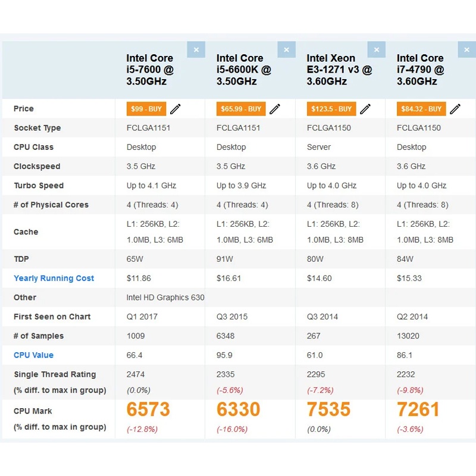The height and width of the screenshot is (476, 476).
Task: Click the (-3.6%) CPU Mark difference
Action: pos(410,430)
